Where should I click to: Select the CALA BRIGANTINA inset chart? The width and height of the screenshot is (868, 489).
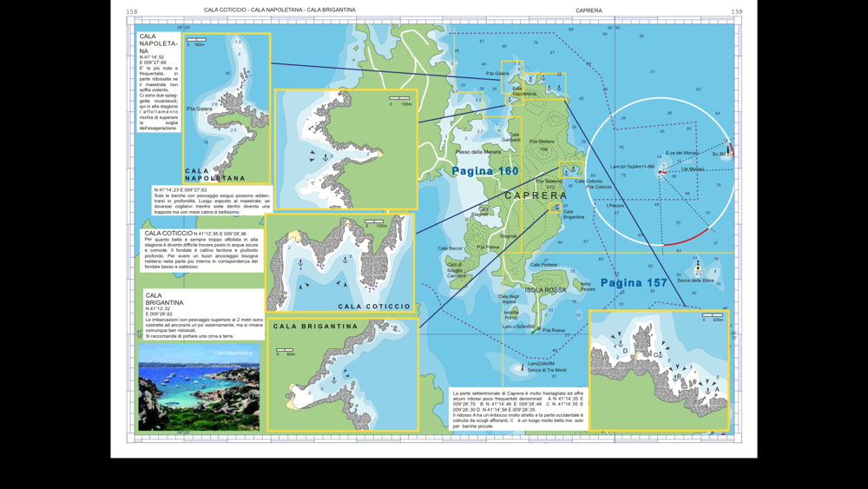coord(343,373)
